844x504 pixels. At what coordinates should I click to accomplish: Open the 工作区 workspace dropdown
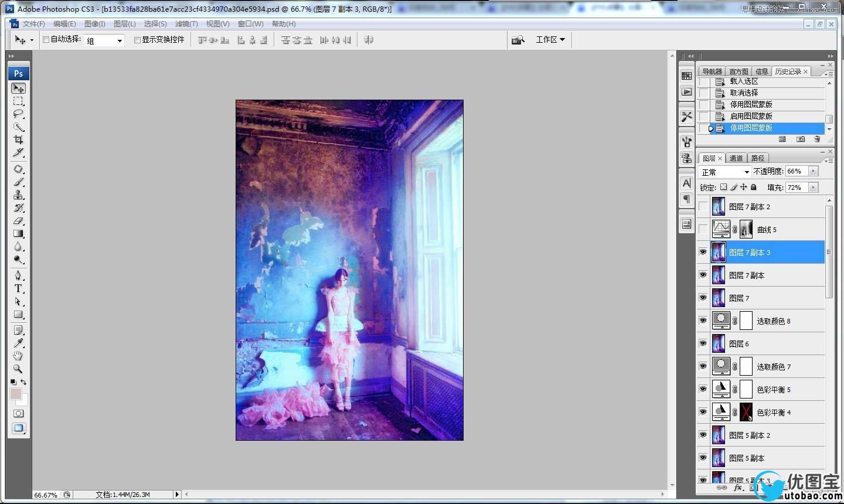point(550,40)
